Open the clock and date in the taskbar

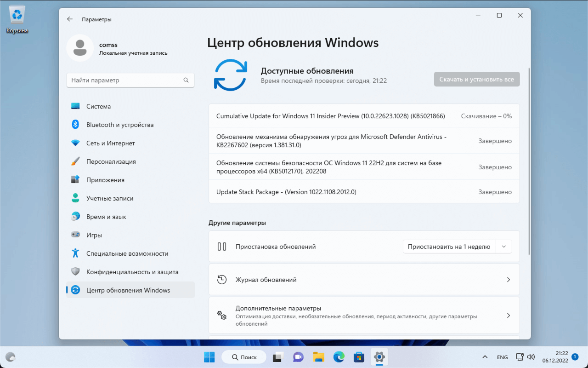click(555, 357)
